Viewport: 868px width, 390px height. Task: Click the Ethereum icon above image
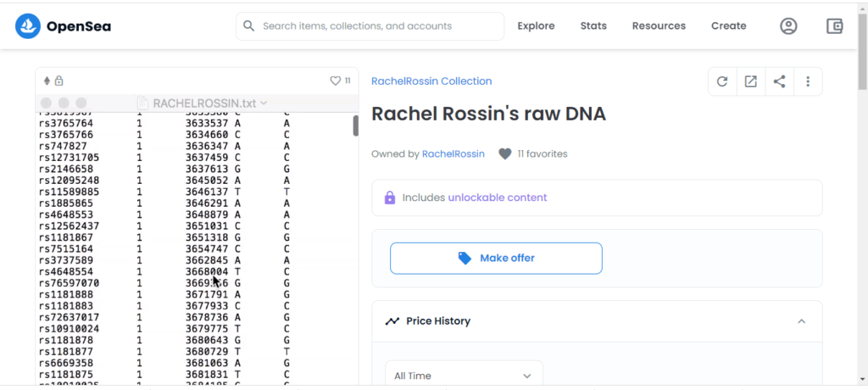pyautogui.click(x=47, y=81)
